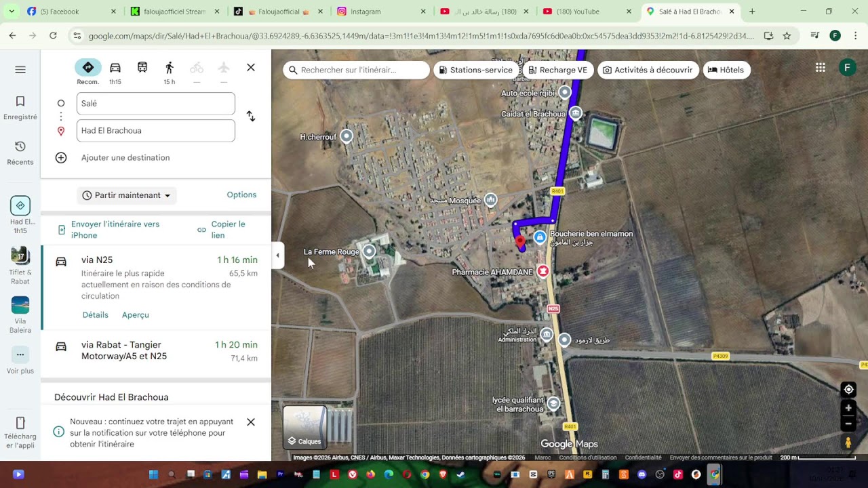Add a destination with plus icon
This screenshot has height=488, width=868.
[61, 158]
